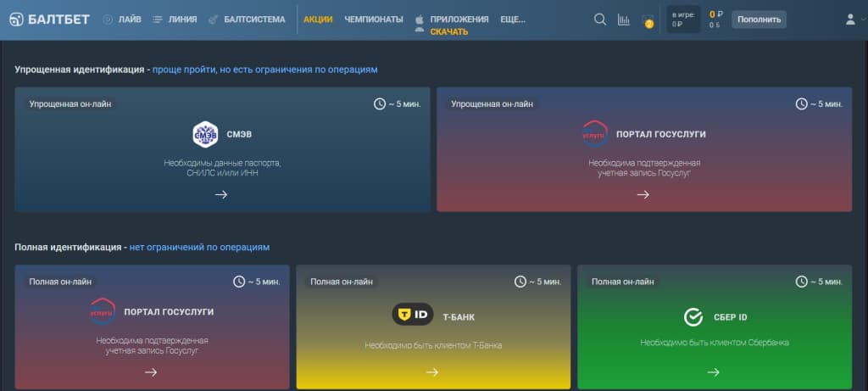Click the yellow 0 ₽ balance
Screen dimensions: 868x391
(x=716, y=14)
